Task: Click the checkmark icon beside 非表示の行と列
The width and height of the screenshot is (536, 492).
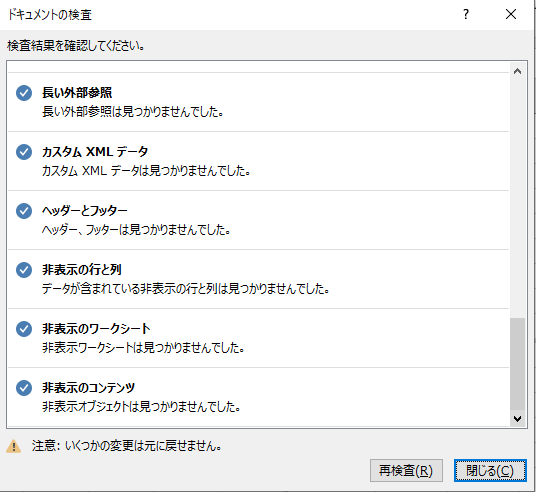Action: pyautogui.click(x=24, y=270)
